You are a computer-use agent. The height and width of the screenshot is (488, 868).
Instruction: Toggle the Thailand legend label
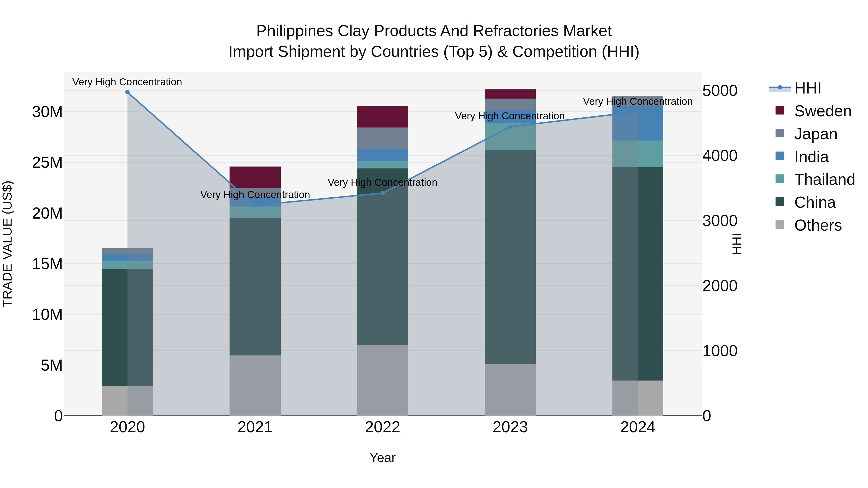[825, 180]
